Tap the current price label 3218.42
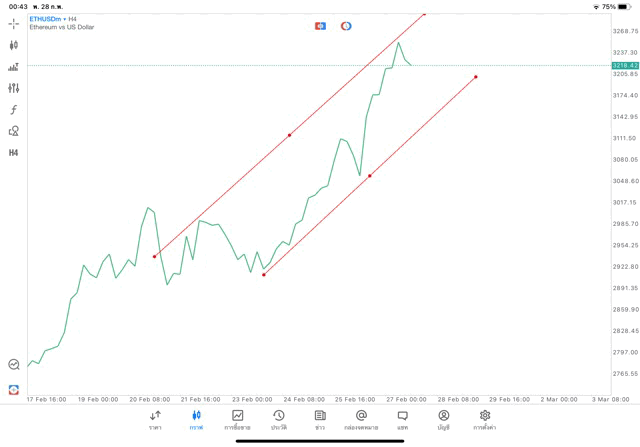The height and width of the screenshot is (447, 640). click(x=625, y=66)
